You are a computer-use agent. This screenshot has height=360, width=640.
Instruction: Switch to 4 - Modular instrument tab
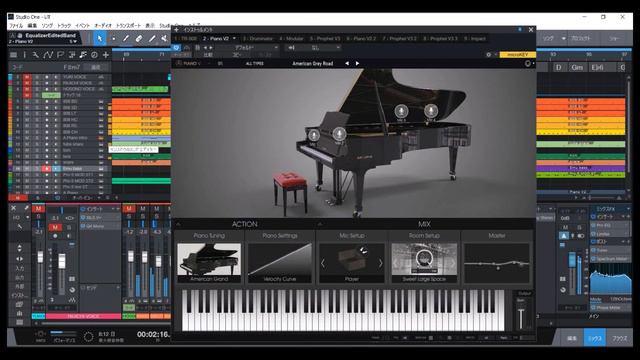[291, 38]
